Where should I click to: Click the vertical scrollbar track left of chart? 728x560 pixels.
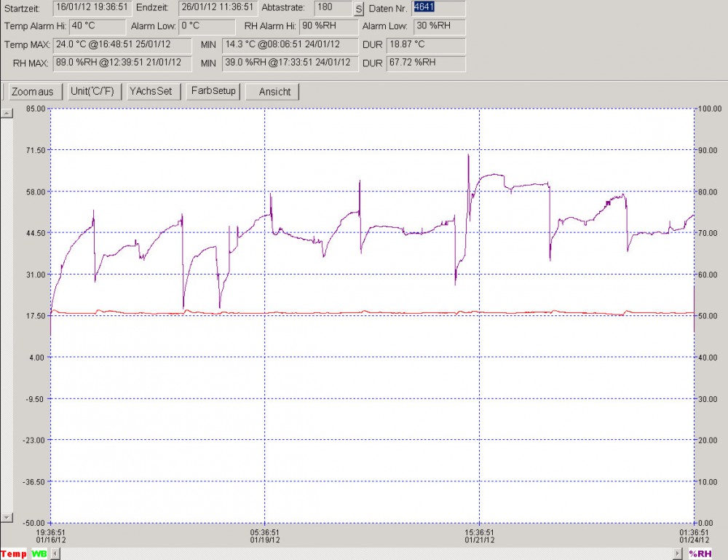7,313
